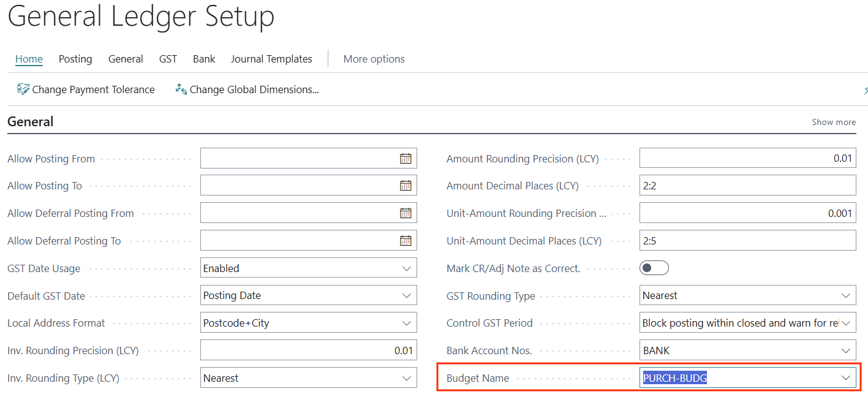Image resolution: width=868 pixels, height=394 pixels.
Task: Click the Change Global Dimensions icon
Action: pyautogui.click(x=181, y=89)
